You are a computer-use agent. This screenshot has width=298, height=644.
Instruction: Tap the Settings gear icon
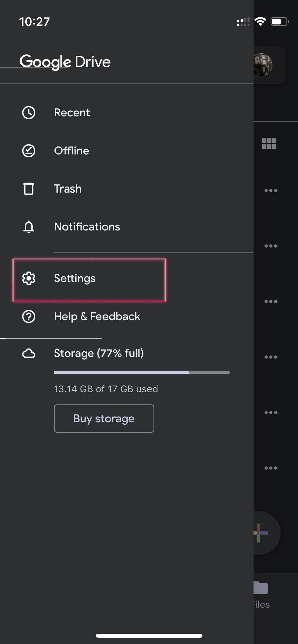(29, 278)
